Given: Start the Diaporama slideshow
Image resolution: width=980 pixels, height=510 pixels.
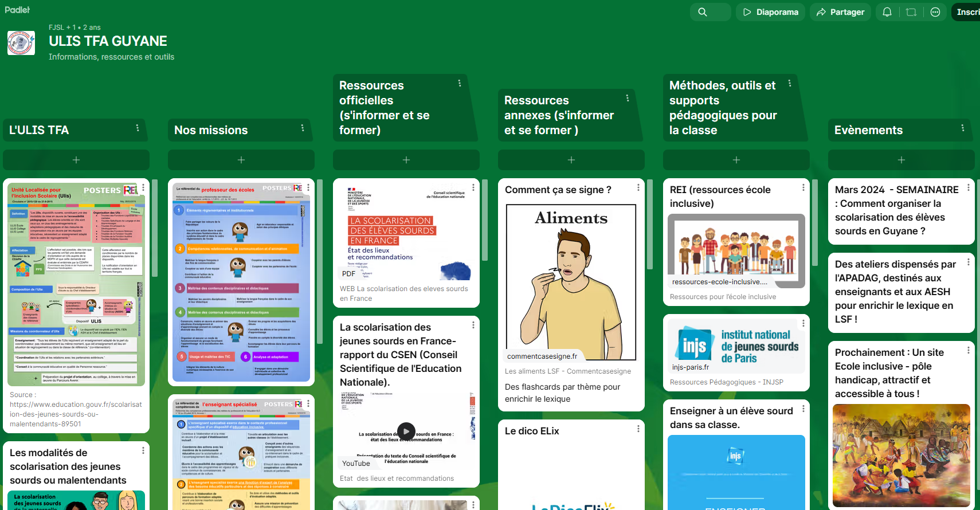Looking at the screenshot, I should (770, 12).
